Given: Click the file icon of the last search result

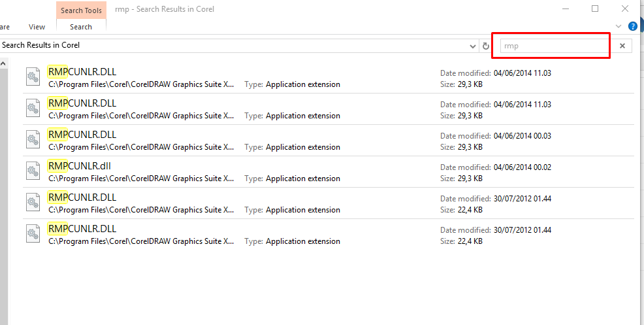Looking at the screenshot, I should 33,234.
